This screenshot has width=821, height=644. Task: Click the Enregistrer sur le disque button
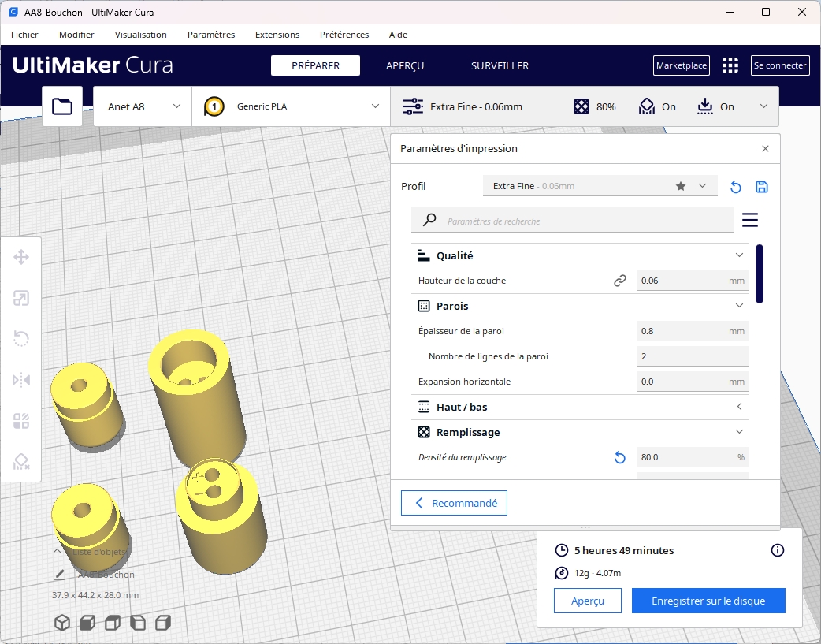(708, 601)
